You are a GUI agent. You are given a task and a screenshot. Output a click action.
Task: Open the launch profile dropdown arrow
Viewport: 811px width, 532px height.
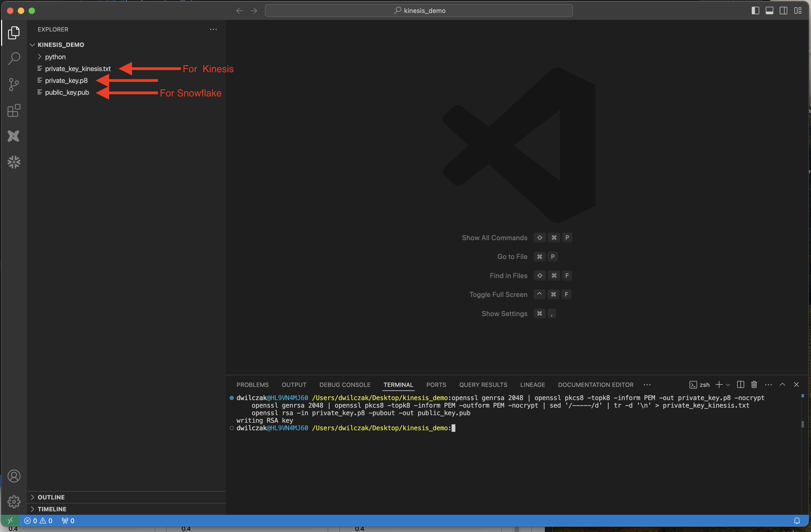[x=728, y=384]
